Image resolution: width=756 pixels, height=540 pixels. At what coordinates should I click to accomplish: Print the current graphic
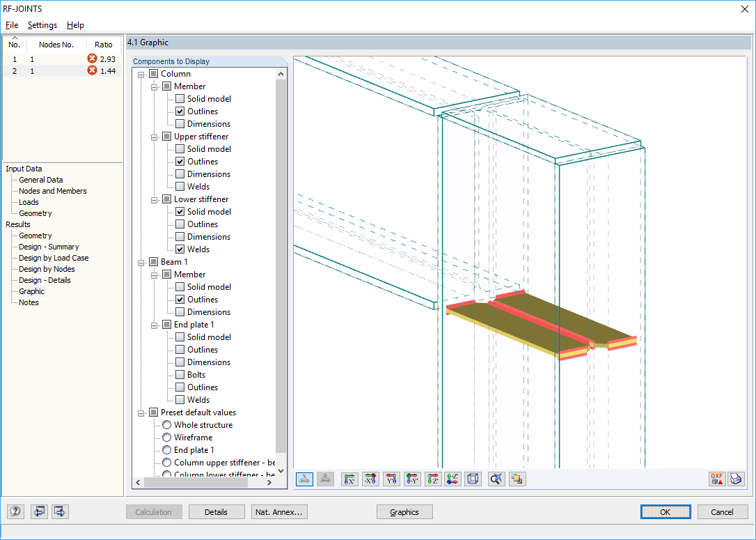coord(736,479)
